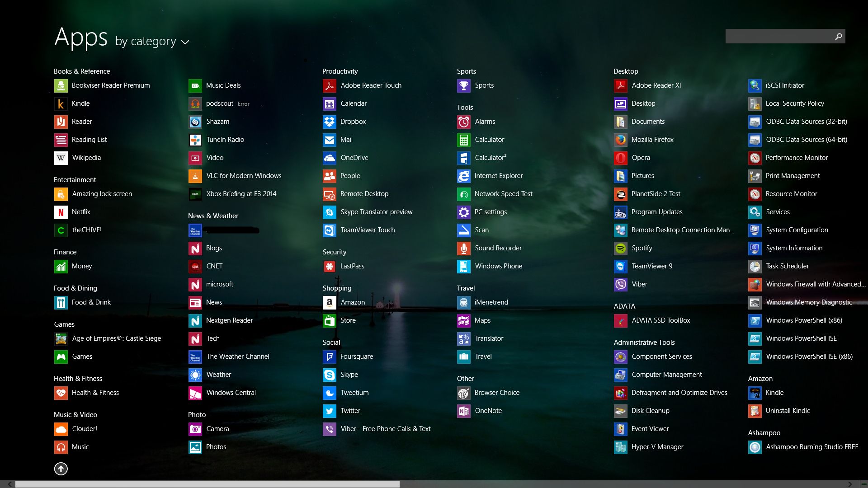The width and height of the screenshot is (868, 488).
Task: Open the 'Browser Choice' entry
Action: click(489, 393)
